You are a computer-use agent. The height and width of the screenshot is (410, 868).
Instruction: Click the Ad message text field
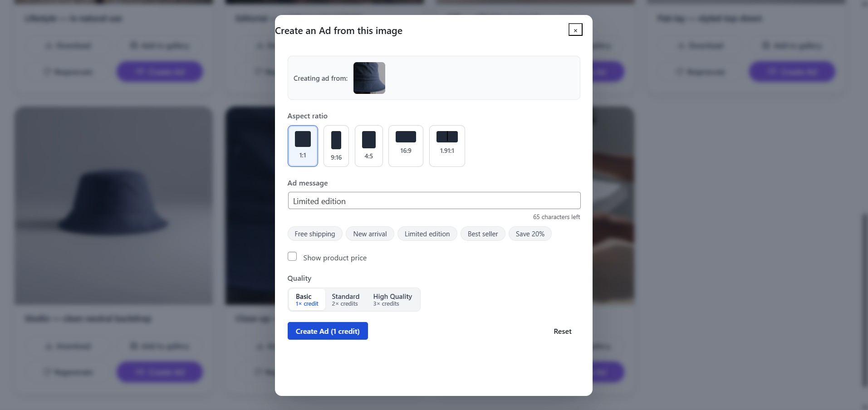(x=434, y=200)
